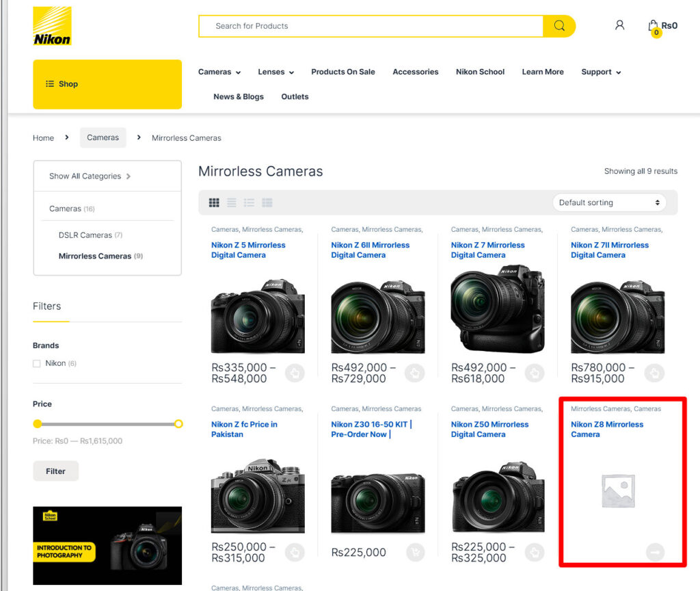Select options for Nikon Z fc camera
The width and height of the screenshot is (700, 591).
point(295,553)
